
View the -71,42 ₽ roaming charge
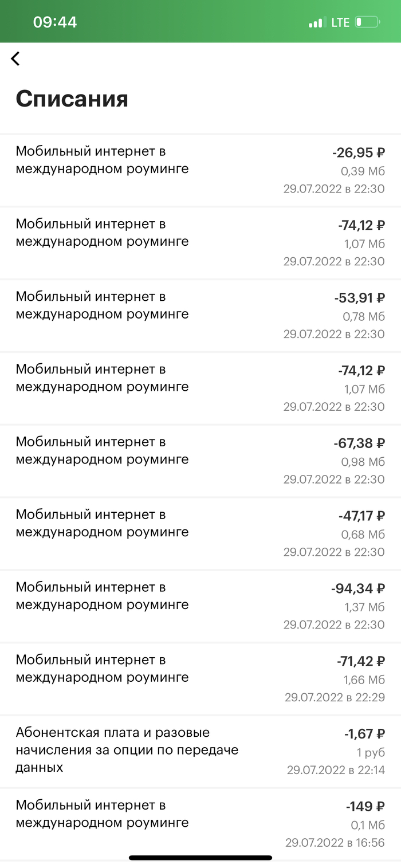[x=200, y=679]
